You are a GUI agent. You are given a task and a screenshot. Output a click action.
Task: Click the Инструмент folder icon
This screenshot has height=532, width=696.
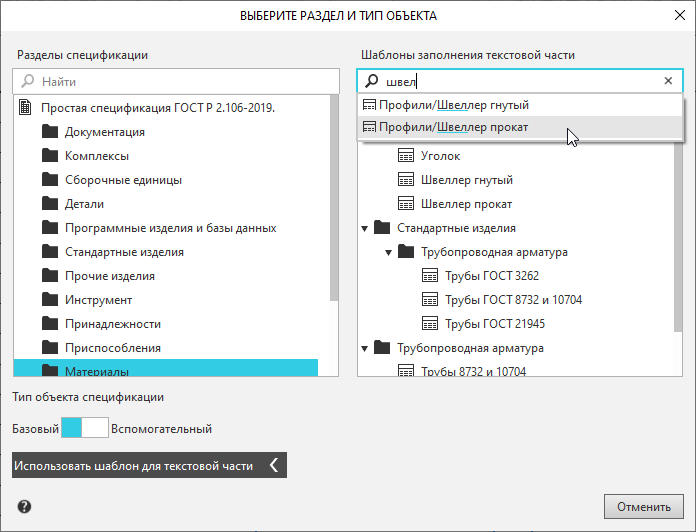coord(51,300)
